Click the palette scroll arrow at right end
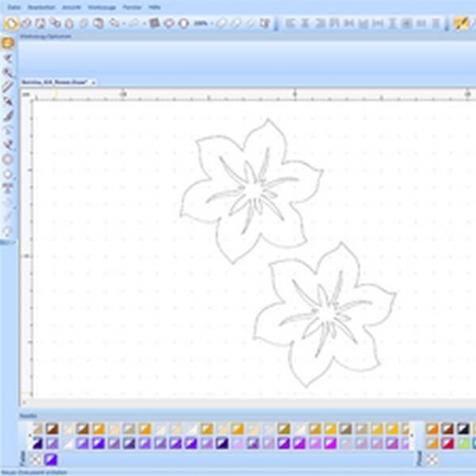Screen dimensions: 476x476 tap(412, 436)
